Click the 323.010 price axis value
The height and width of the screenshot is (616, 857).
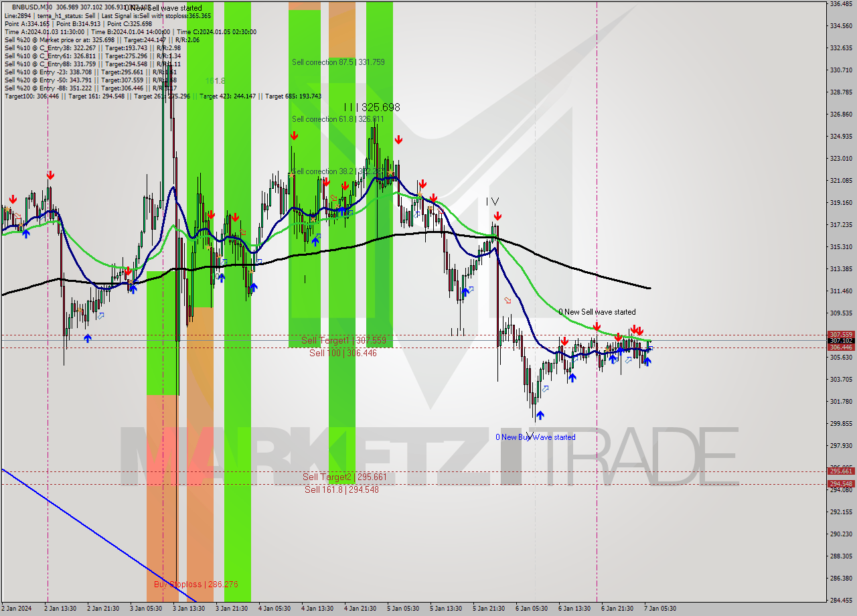coord(840,158)
